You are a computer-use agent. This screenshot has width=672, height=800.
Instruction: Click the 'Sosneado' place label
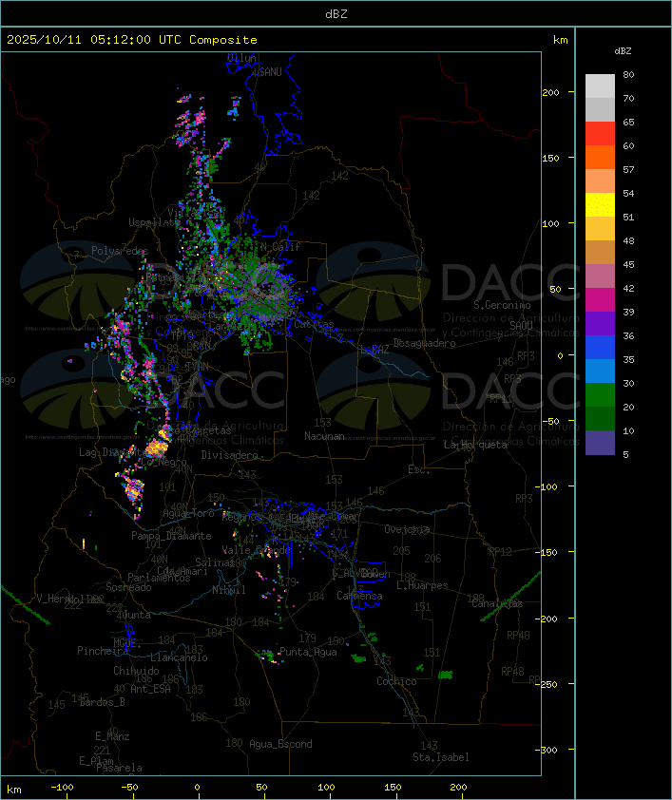click(128, 587)
